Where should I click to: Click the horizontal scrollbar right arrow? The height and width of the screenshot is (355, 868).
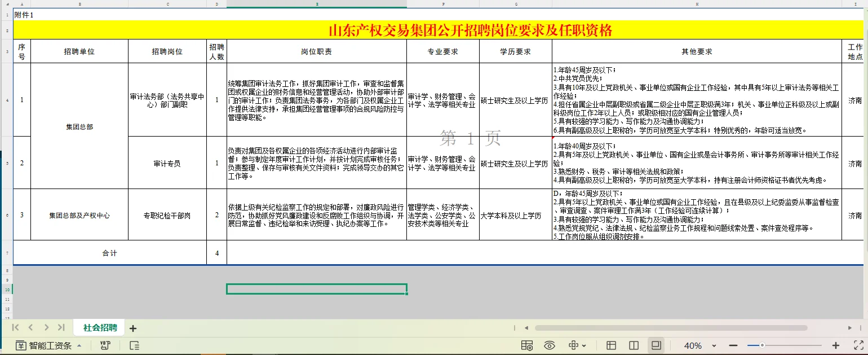850,327
